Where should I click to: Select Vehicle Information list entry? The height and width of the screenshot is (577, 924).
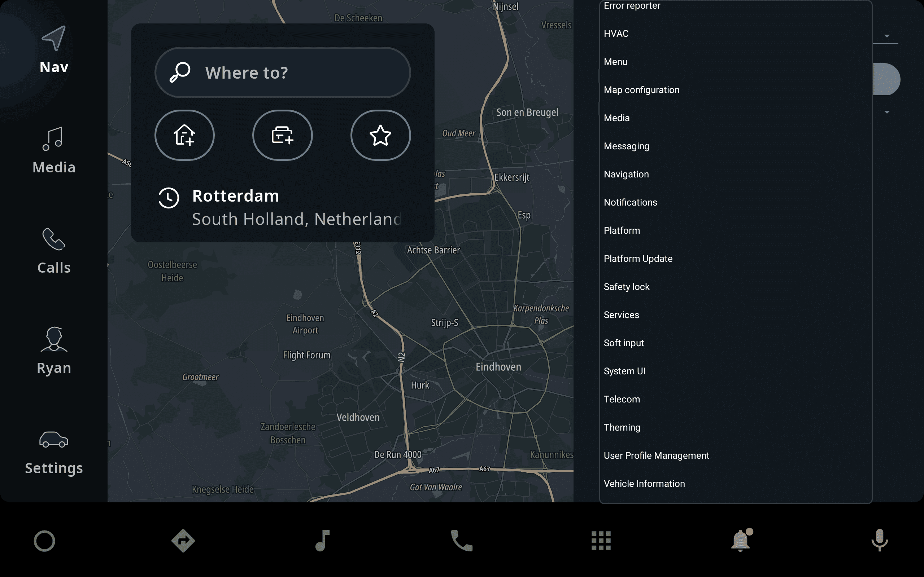pyautogui.click(x=644, y=484)
